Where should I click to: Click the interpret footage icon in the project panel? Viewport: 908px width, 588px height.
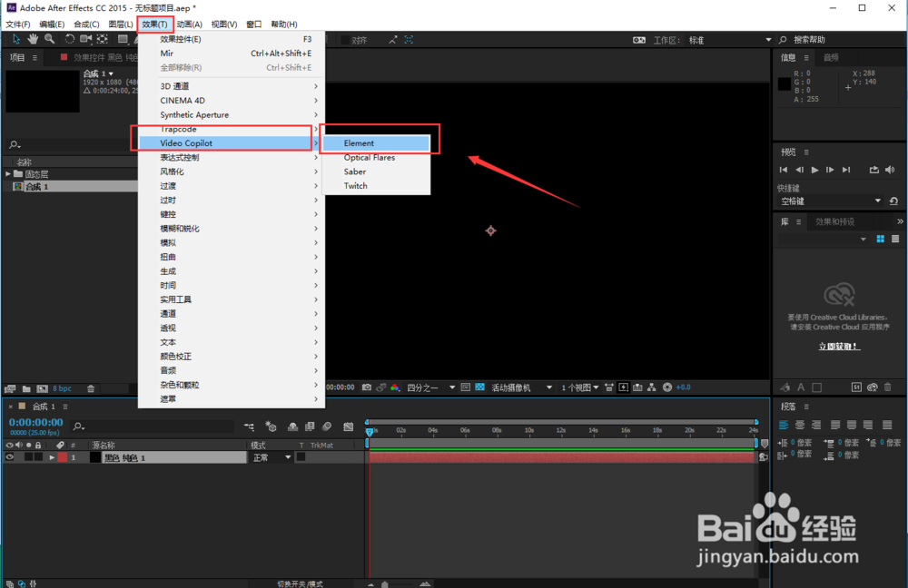click(x=10, y=389)
